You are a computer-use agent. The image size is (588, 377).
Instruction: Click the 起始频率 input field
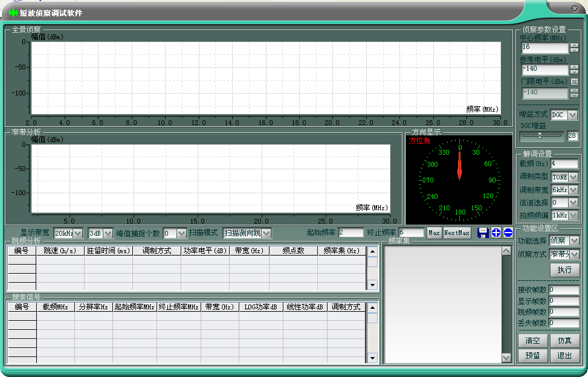pyautogui.click(x=351, y=233)
